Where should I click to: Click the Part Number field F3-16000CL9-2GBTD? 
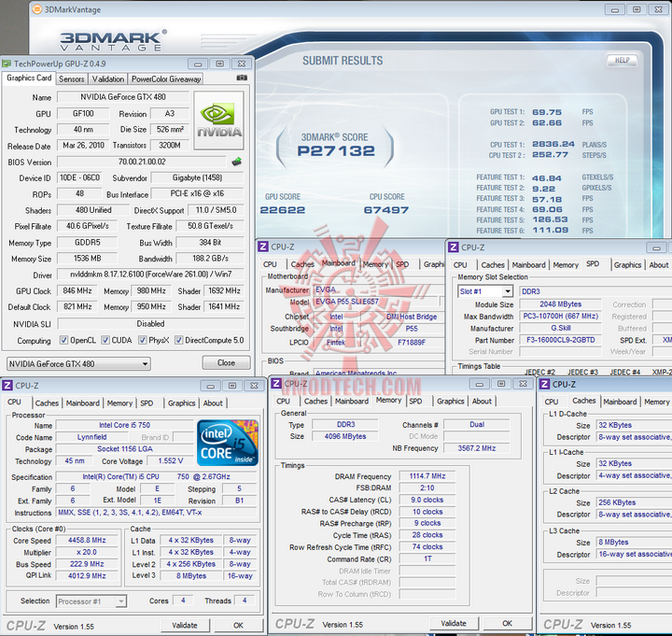coord(561,340)
